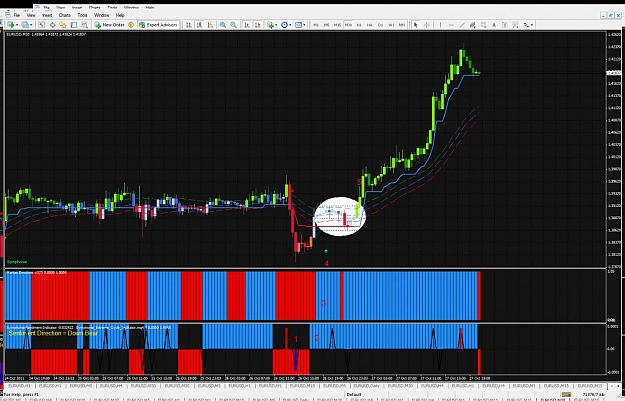Open a new chart with the toolbar icon
The image size is (625, 401).
click(11, 25)
